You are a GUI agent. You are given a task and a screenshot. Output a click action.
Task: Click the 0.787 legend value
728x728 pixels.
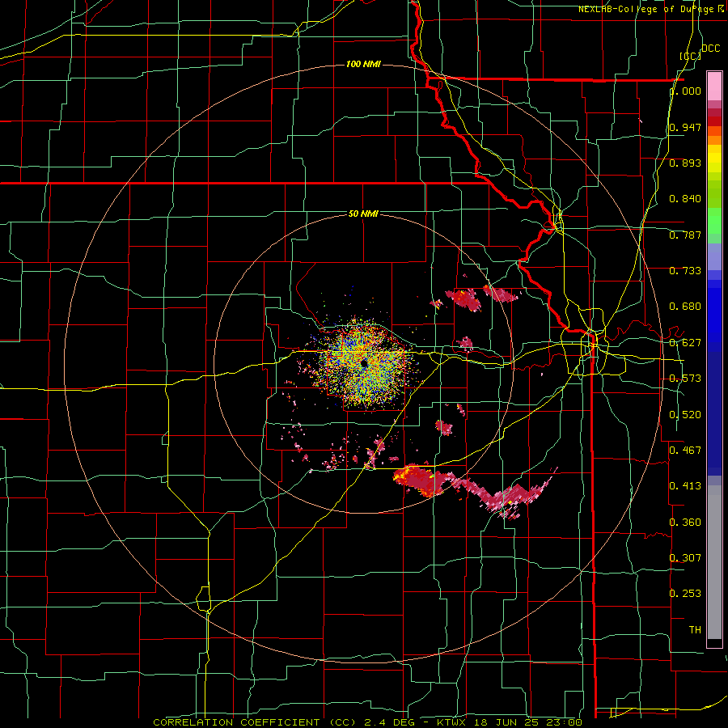(x=685, y=235)
